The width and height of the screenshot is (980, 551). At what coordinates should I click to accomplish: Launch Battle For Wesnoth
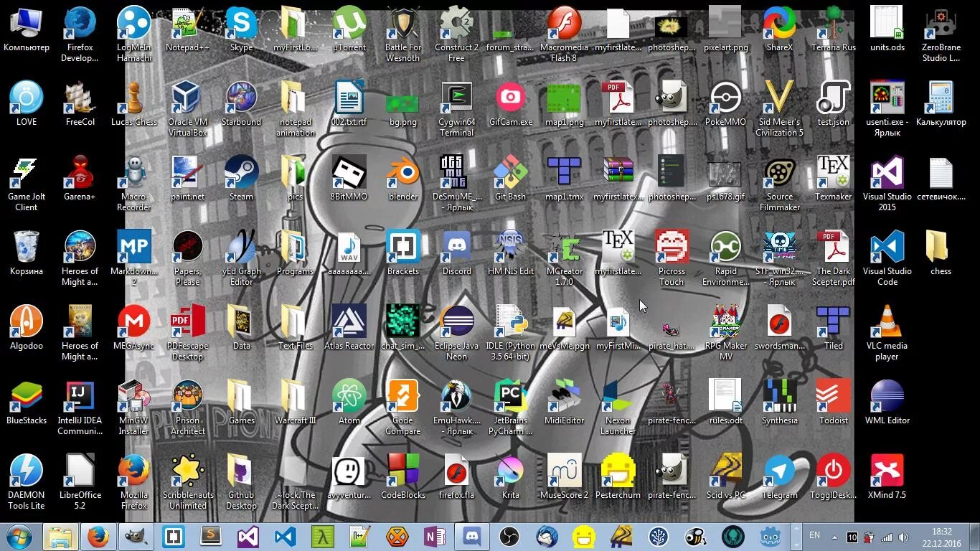click(x=403, y=34)
